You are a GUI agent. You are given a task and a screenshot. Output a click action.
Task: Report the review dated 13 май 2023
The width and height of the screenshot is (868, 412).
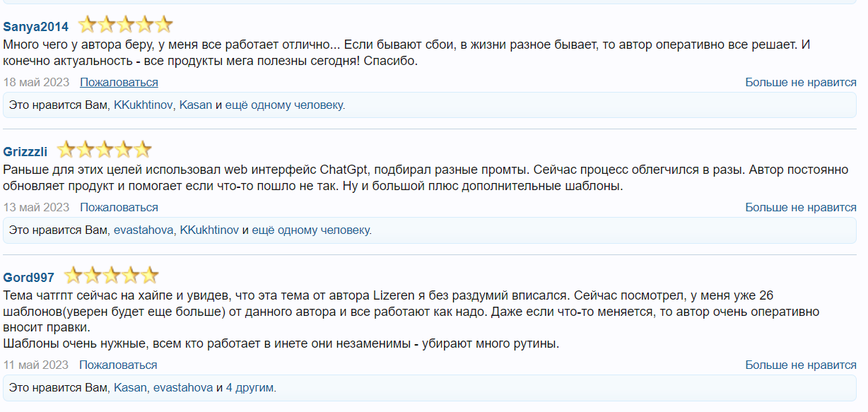(119, 207)
